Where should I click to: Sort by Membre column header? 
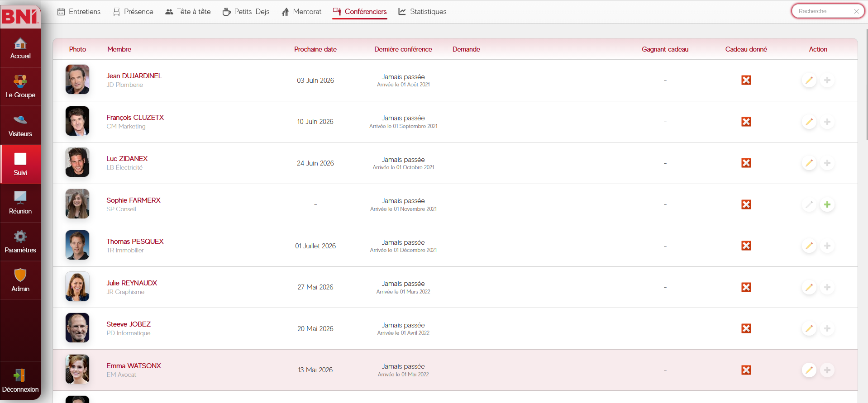119,49
